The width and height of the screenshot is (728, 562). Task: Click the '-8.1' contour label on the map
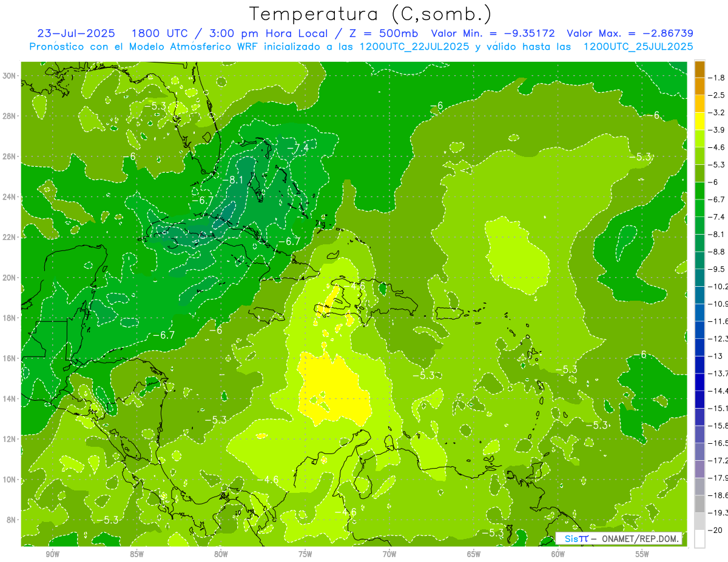[232, 180]
